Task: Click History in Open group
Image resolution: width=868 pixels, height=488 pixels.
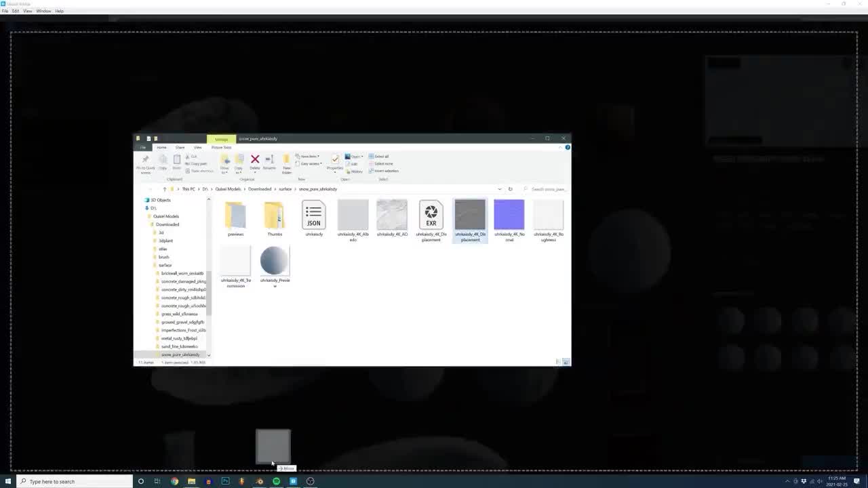Action: [355, 171]
